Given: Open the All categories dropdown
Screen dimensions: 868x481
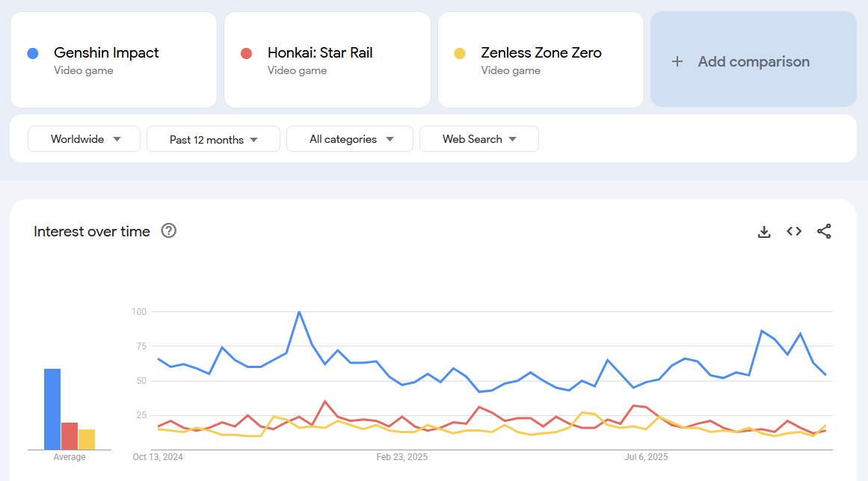Looking at the screenshot, I should coord(349,139).
